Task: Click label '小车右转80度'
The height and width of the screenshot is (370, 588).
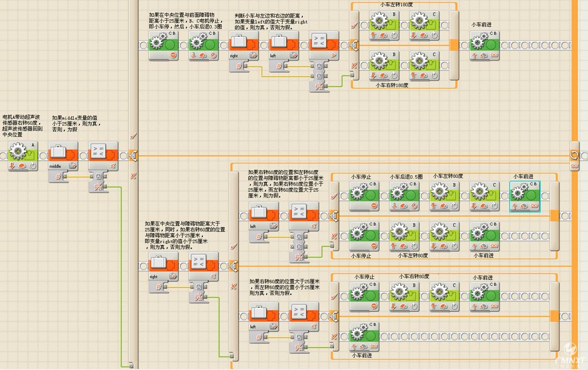Action: coord(414,277)
